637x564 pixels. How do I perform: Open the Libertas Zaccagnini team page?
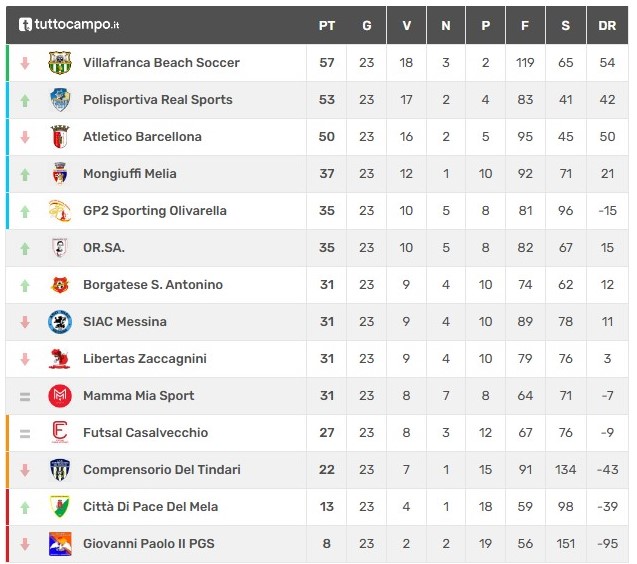click(x=145, y=359)
